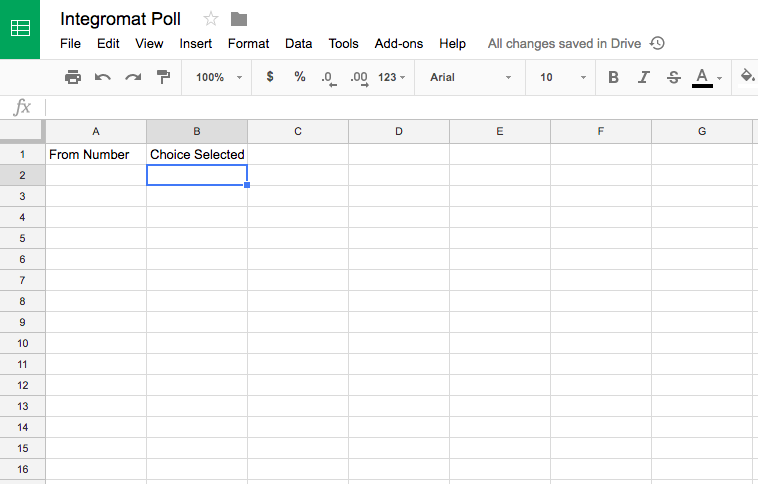Format the cell as percent

pos(300,77)
